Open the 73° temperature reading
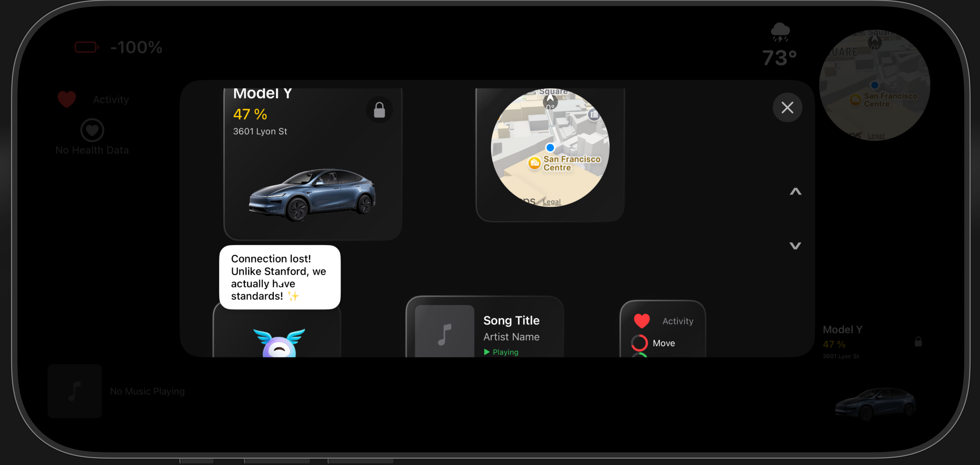The image size is (980, 465). coord(779,58)
